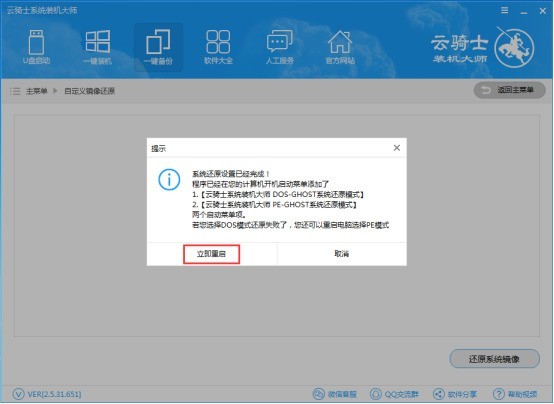Click 取消 in the dialog

click(x=341, y=253)
